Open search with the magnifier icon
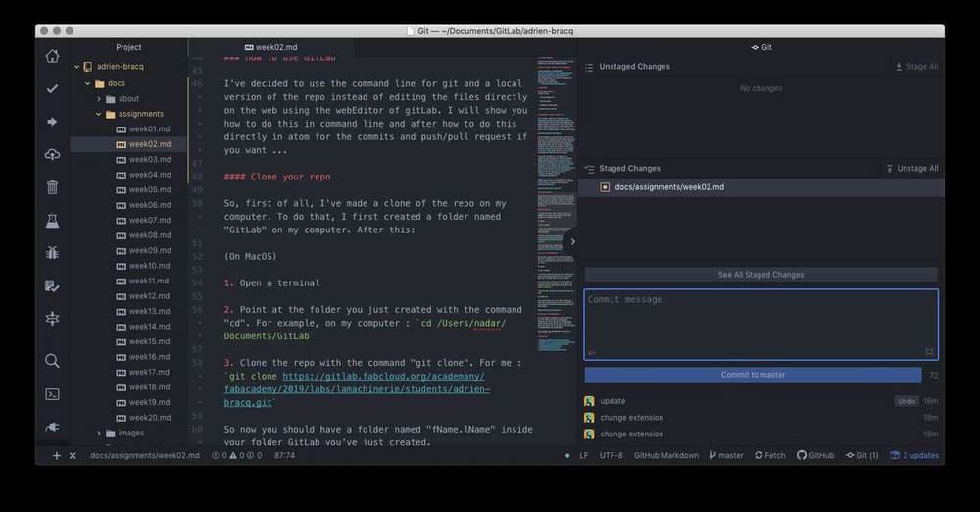Image resolution: width=980 pixels, height=512 pixels. pos(53,361)
